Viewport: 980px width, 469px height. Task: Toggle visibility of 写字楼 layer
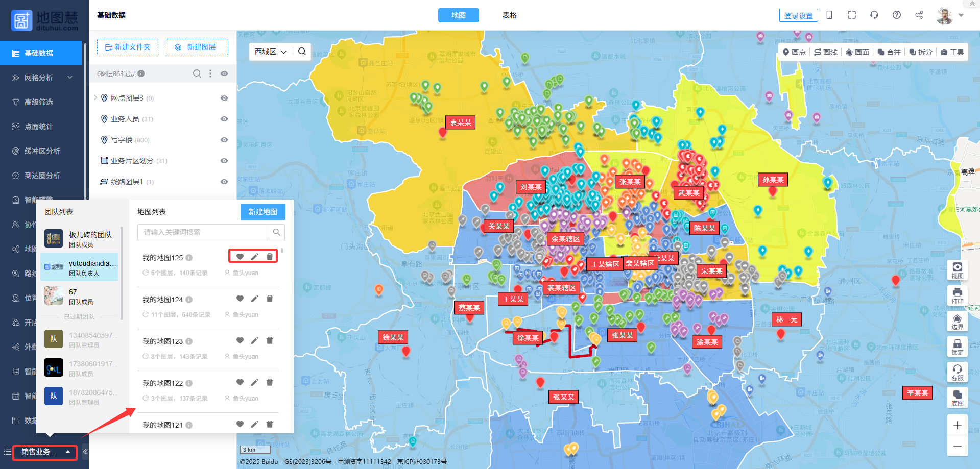point(224,140)
